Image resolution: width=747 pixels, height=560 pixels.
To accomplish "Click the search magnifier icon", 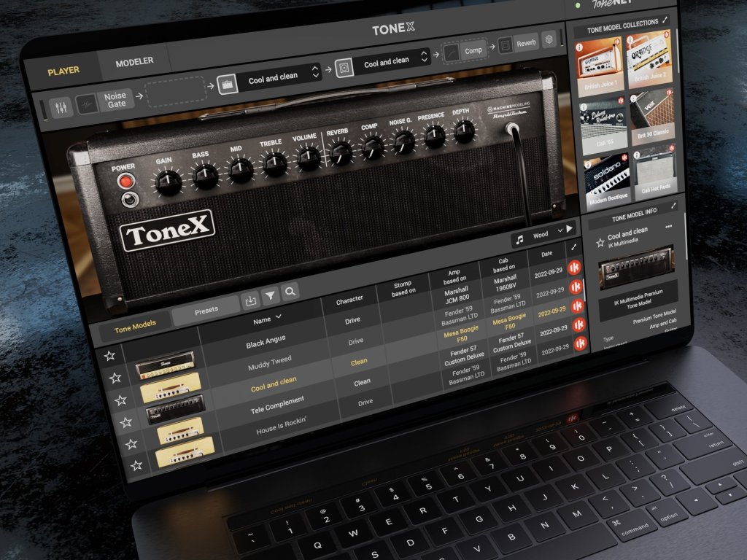I will pyautogui.click(x=290, y=291).
